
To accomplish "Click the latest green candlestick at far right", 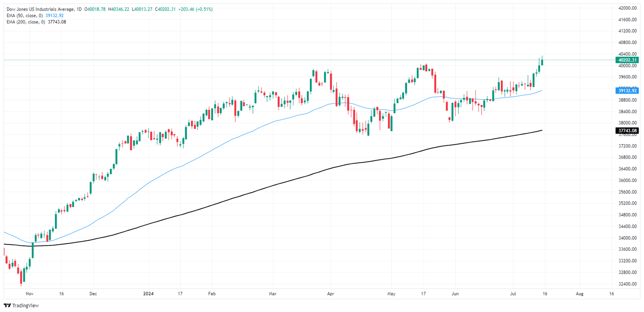I will 542,62.
